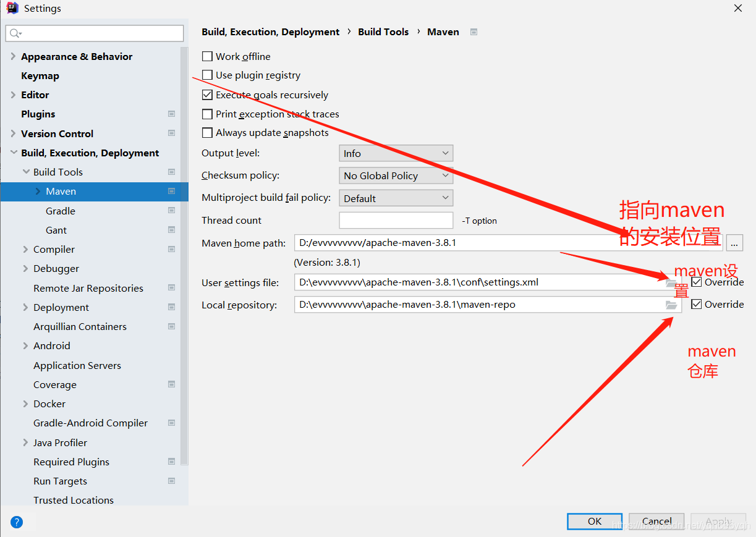Toggle Override for User settings file
This screenshot has width=756, height=537.
(x=697, y=282)
